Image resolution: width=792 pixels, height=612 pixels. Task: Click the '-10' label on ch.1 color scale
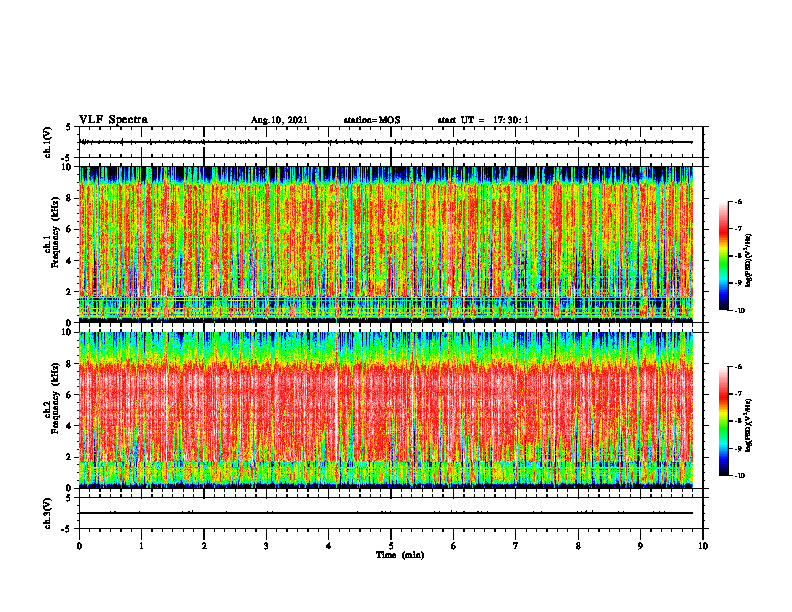pyautogui.click(x=739, y=311)
